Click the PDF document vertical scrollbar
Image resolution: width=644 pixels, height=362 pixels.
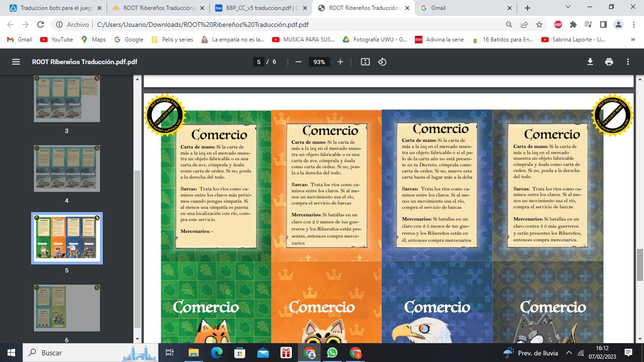pyautogui.click(x=640, y=264)
